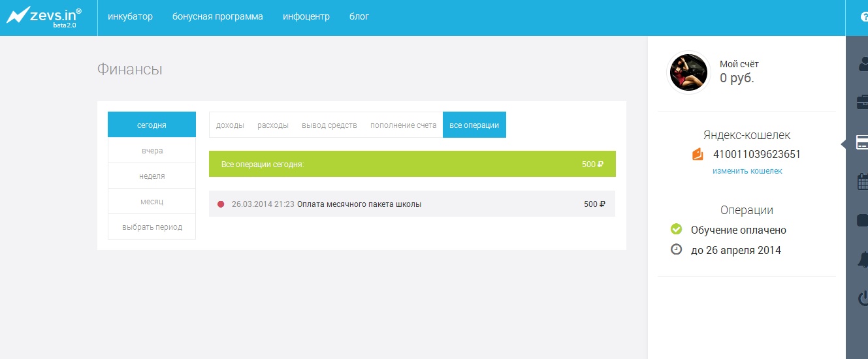Click the 500 ₽ amount in payment row
The image size is (868, 359).
(x=594, y=204)
